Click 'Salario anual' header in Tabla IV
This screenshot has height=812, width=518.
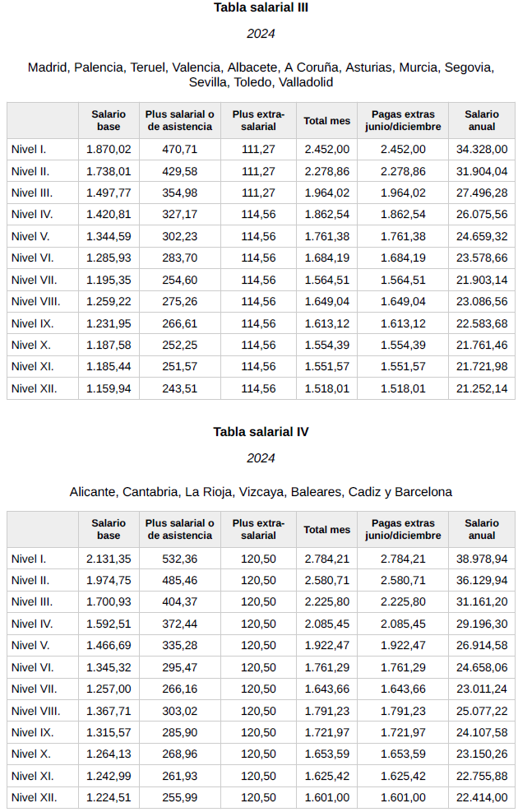[482, 529]
